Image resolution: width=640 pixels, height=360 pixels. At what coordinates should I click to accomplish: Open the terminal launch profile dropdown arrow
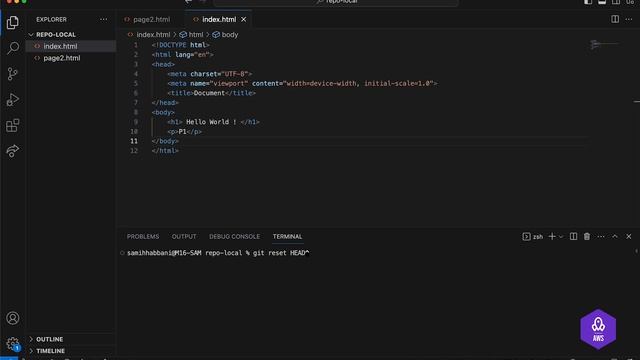[561, 237]
